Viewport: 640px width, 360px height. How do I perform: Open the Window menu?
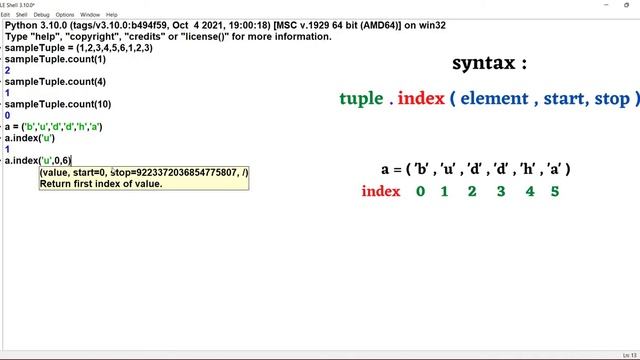click(90, 15)
